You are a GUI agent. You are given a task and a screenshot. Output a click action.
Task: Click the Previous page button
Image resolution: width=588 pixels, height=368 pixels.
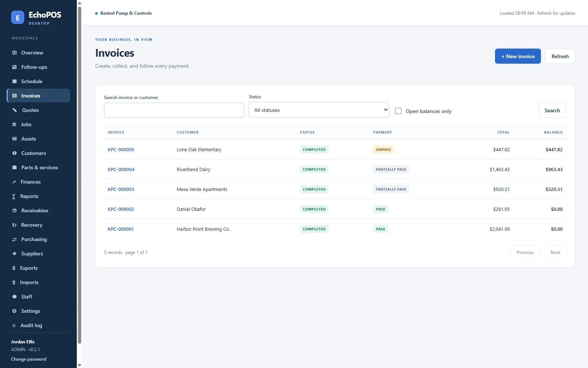tap(525, 252)
